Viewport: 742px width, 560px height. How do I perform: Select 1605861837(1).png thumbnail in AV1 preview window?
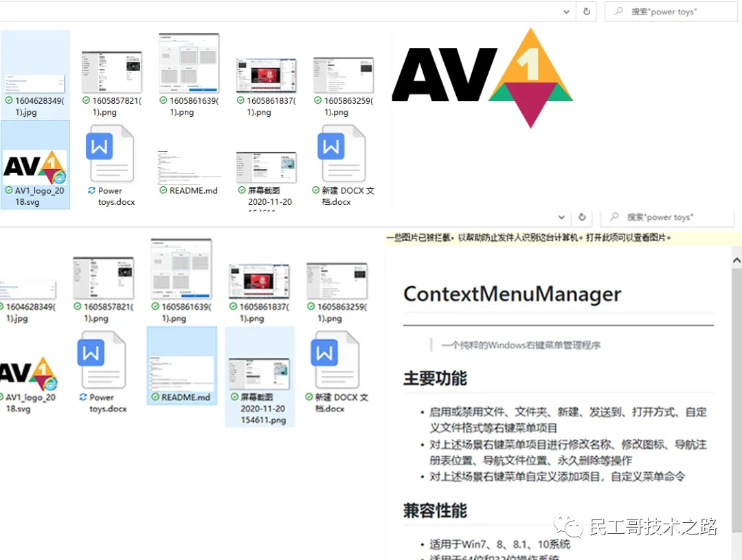267,76
